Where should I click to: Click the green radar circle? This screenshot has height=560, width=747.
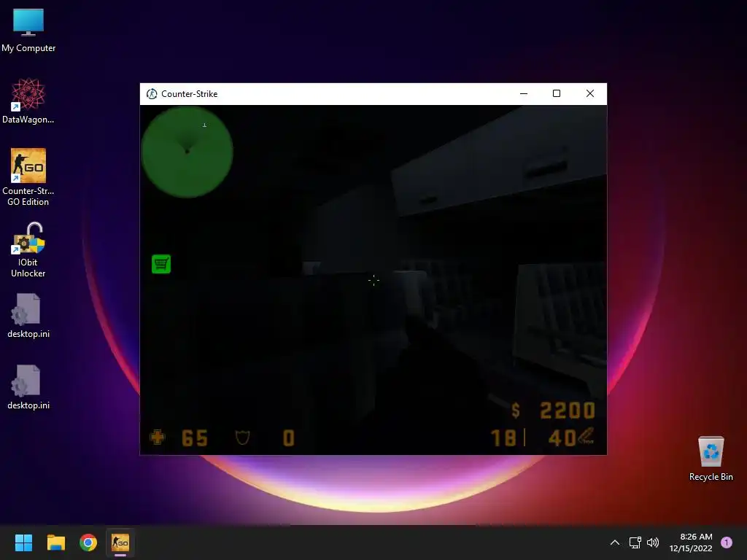(187, 152)
